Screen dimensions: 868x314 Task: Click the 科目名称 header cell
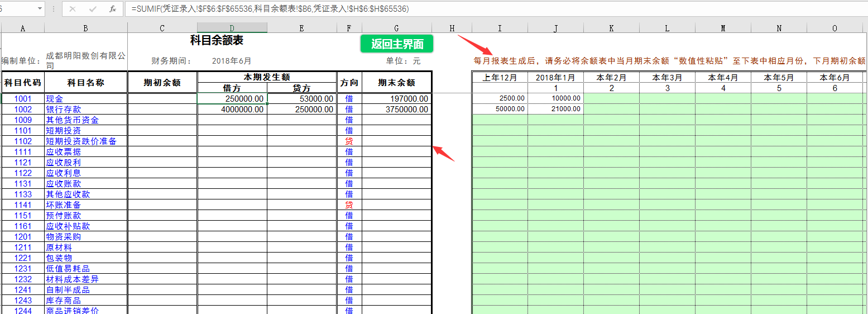[x=86, y=82]
